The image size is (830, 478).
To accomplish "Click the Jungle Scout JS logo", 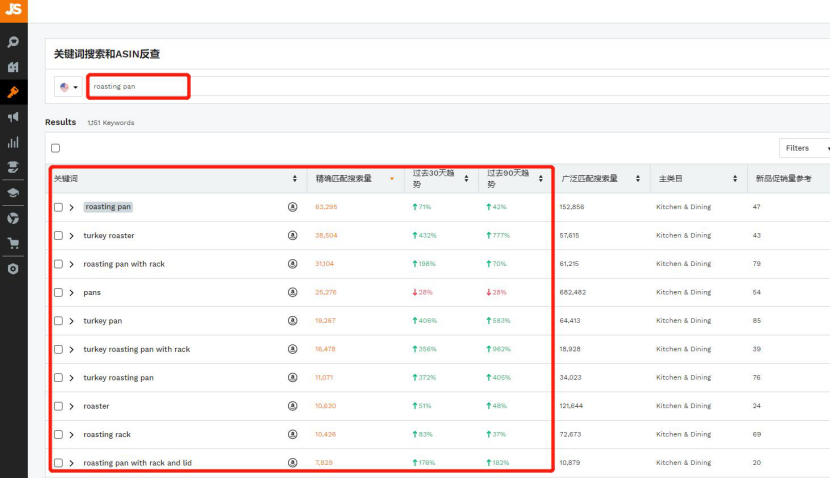I will (13, 11).
